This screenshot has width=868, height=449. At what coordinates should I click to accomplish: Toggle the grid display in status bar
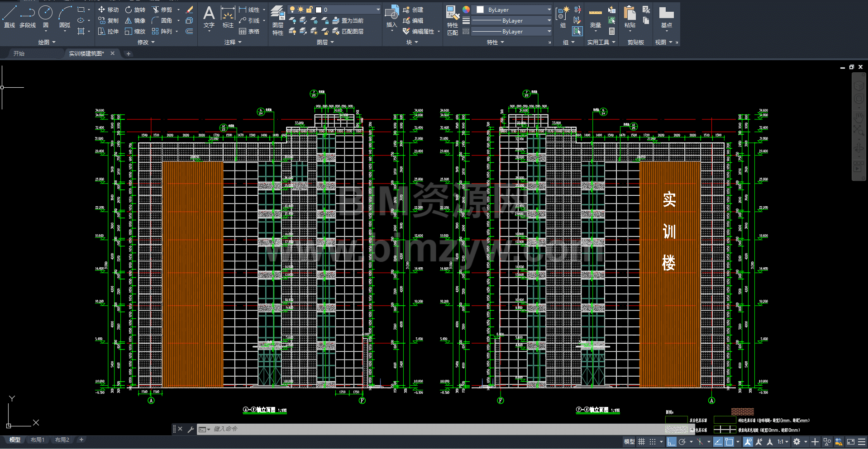pos(641,442)
